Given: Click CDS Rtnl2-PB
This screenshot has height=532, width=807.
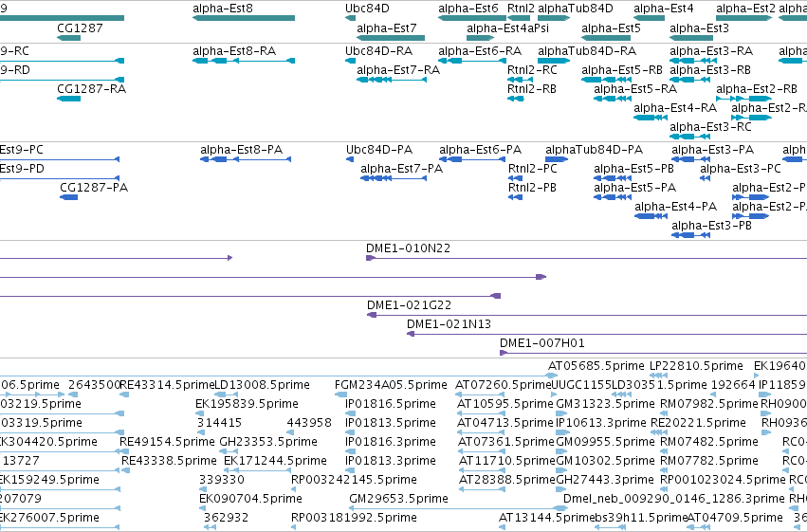Looking at the screenshot, I should pos(515,197).
